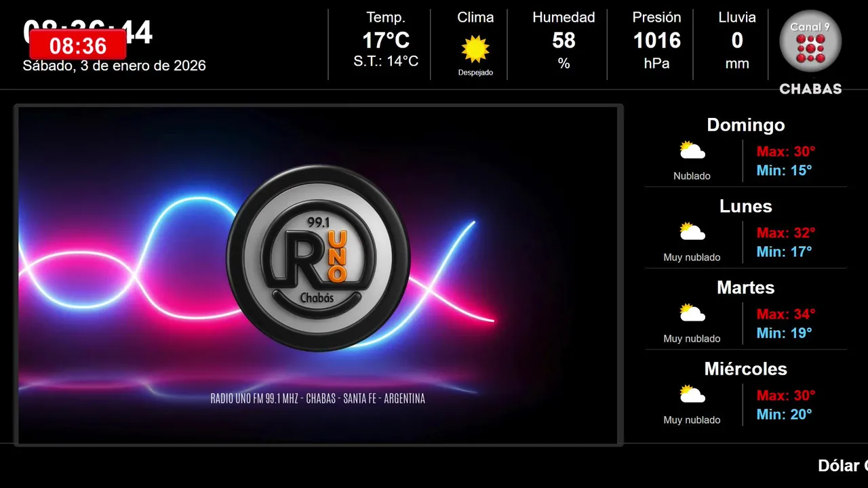
Task: Click the CHABAS text under logo
Action: click(x=810, y=89)
